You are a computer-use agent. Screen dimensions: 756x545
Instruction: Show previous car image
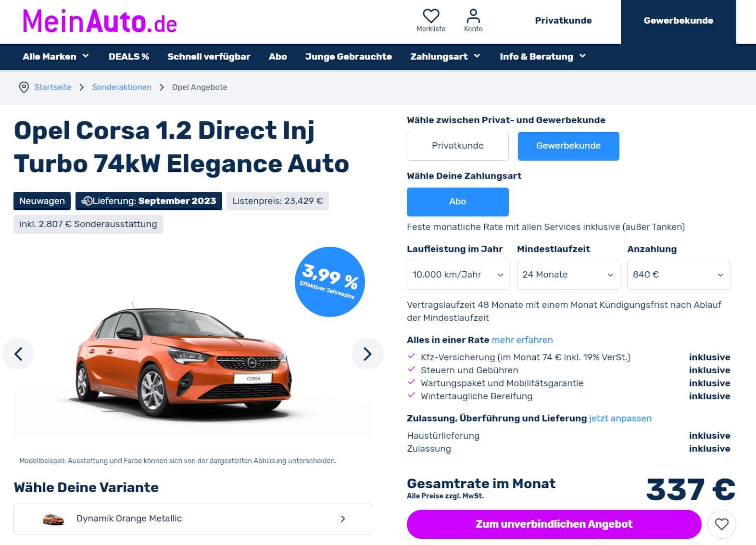(x=18, y=354)
